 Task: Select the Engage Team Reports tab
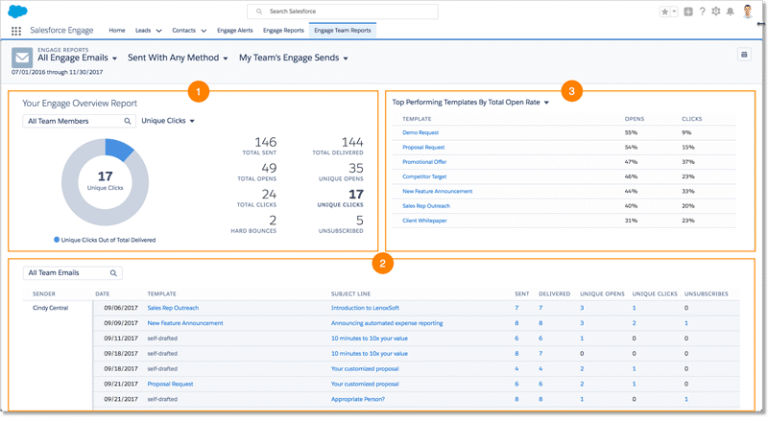tap(342, 30)
